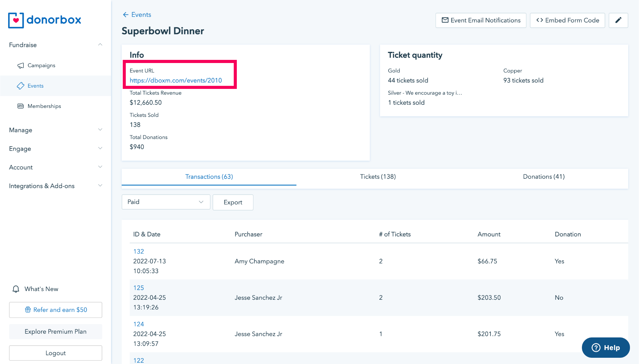Click the $12,660.50 total revenue value
The height and width of the screenshot is (364, 639).
[x=146, y=103]
